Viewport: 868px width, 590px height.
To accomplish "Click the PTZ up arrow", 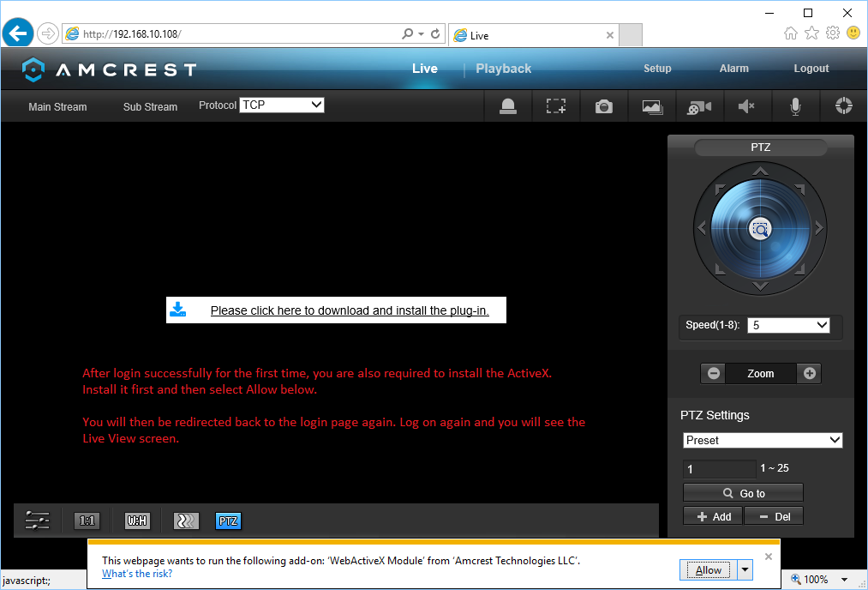I will click(x=760, y=172).
